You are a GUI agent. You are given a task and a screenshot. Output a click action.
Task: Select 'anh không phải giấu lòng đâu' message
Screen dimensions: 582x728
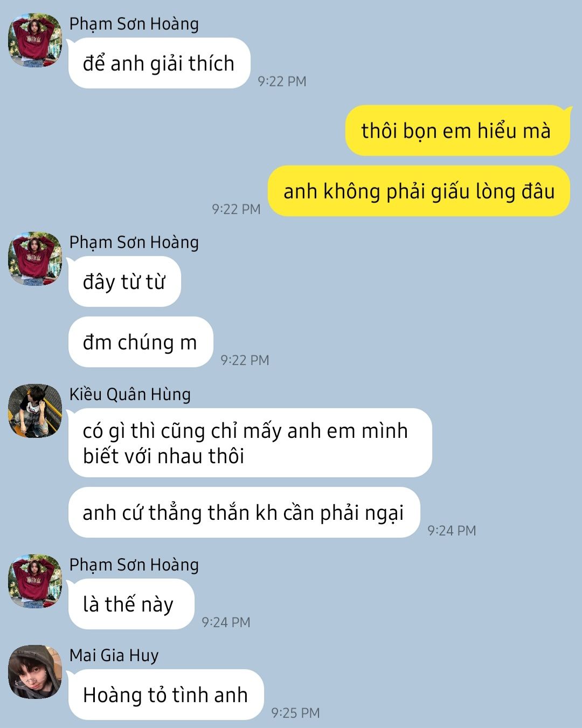tap(419, 191)
